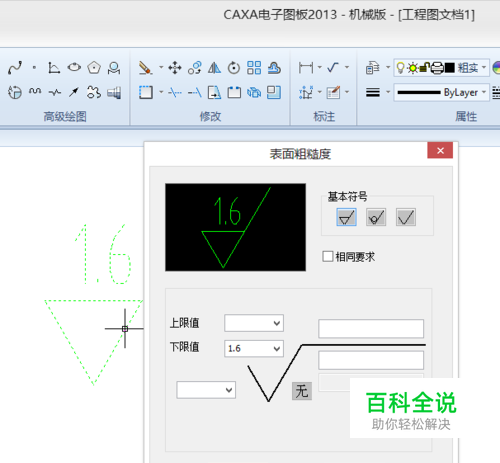Expand the ByLayer linetype dropdown
The height and width of the screenshot is (463, 500).
pos(484,92)
